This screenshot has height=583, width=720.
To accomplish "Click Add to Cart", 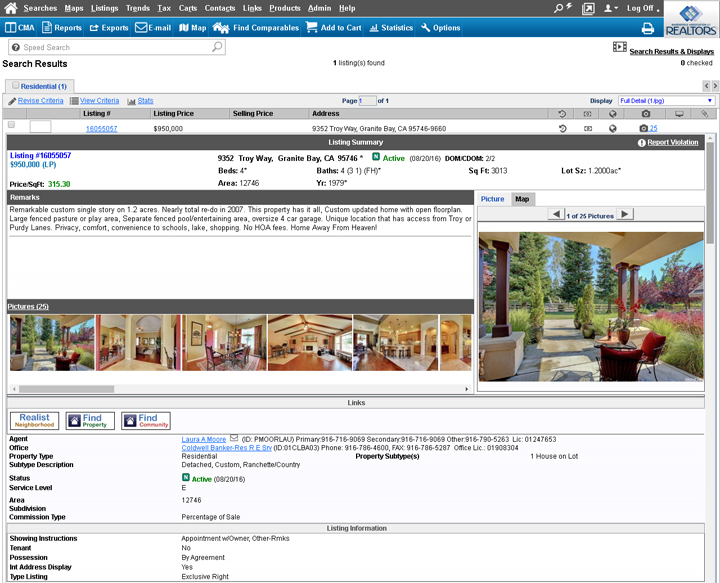I will pos(333,28).
